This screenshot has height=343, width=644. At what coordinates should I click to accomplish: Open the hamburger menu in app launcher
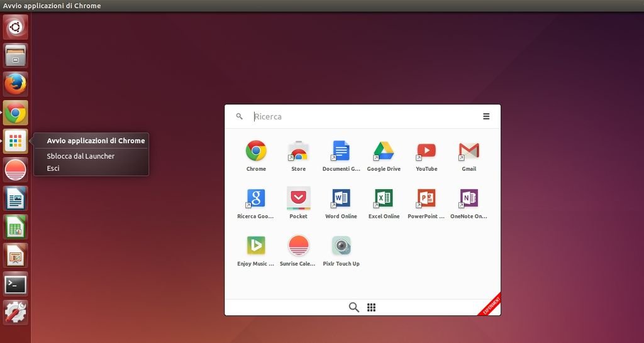click(x=486, y=116)
